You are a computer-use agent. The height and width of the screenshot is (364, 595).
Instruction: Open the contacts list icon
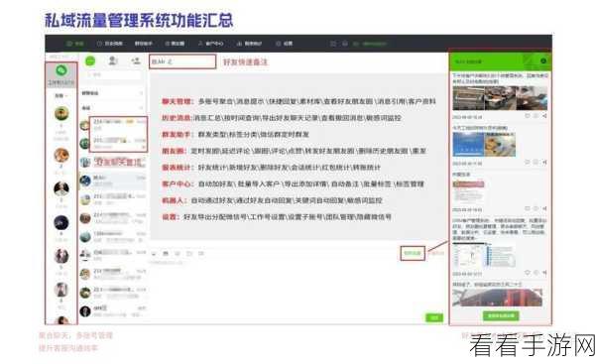tap(113, 61)
